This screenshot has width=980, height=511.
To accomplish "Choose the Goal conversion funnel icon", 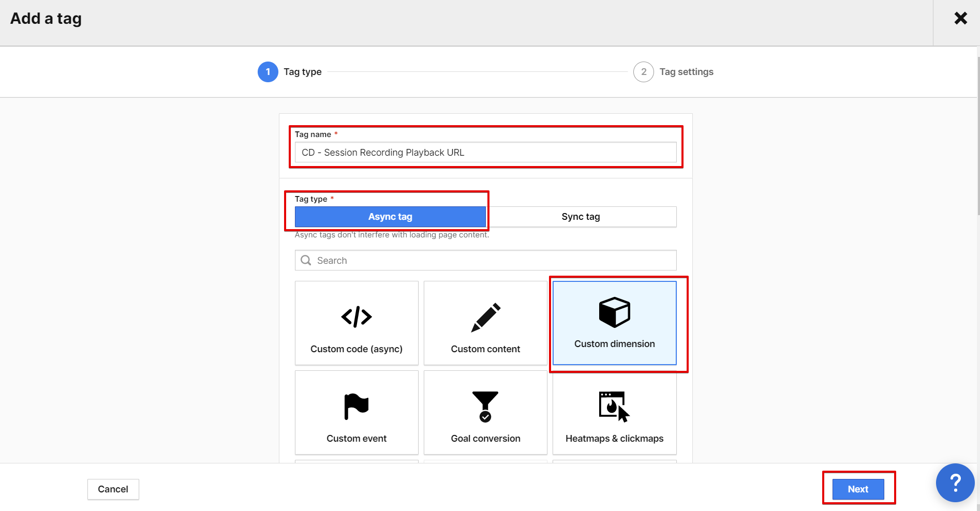I will pos(485,406).
